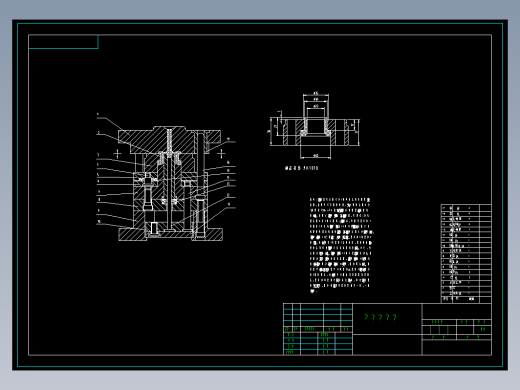Screen dimensions: 520x390
Task: Select the cyan-edged box at frame's top-left corner
Action: [63, 42]
